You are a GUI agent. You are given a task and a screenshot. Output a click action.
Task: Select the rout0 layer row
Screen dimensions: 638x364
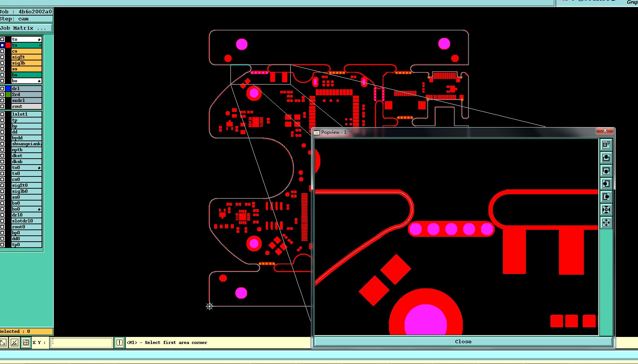(x=26, y=227)
